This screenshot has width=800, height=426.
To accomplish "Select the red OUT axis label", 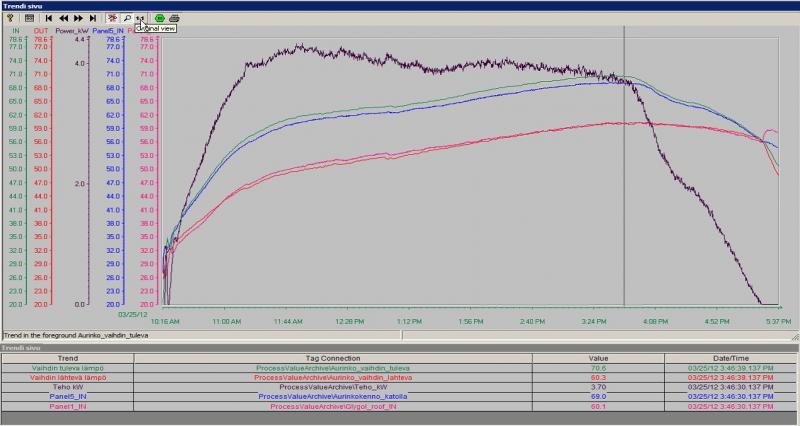I will coord(41,31).
